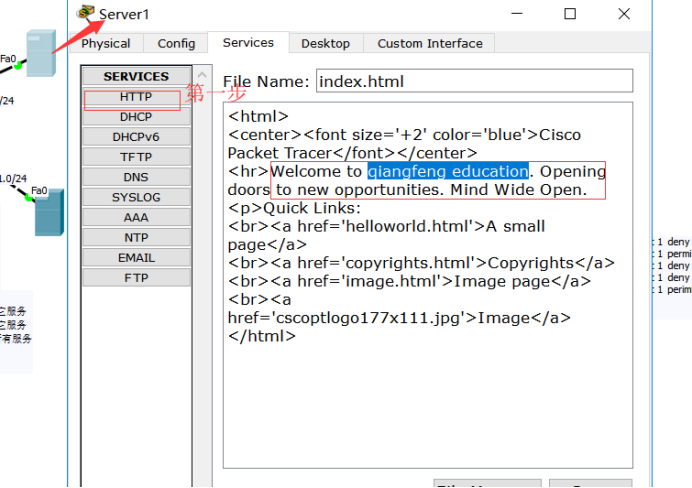Open the FTP service
The image size is (692, 488).
[x=136, y=278]
